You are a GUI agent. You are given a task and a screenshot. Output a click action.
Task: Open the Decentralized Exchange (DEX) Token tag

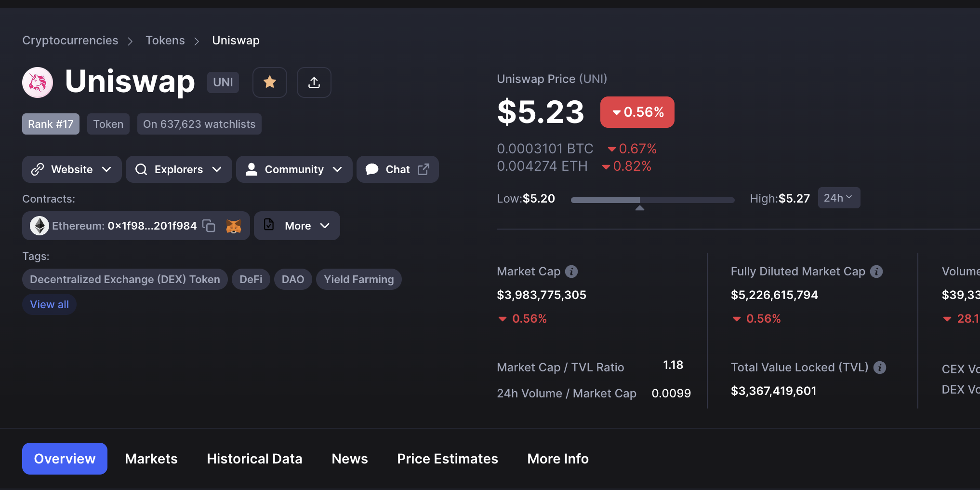pyautogui.click(x=125, y=279)
